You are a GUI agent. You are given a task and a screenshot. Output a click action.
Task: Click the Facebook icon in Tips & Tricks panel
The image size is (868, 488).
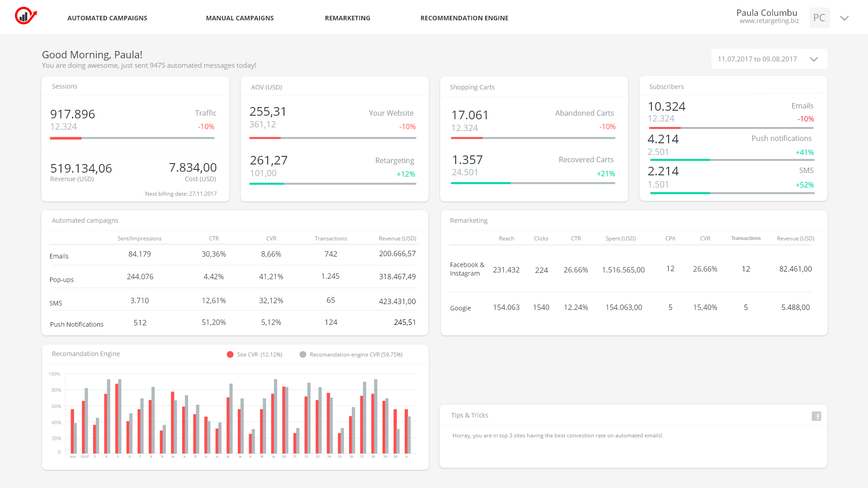tap(816, 416)
